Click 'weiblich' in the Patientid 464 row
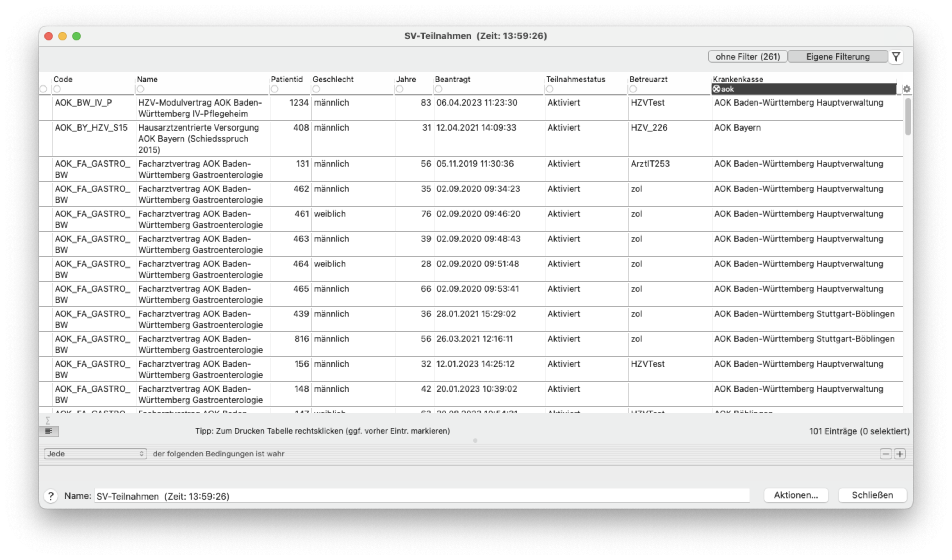Viewport: 952px width, 560px height. (x=330, y=264)
